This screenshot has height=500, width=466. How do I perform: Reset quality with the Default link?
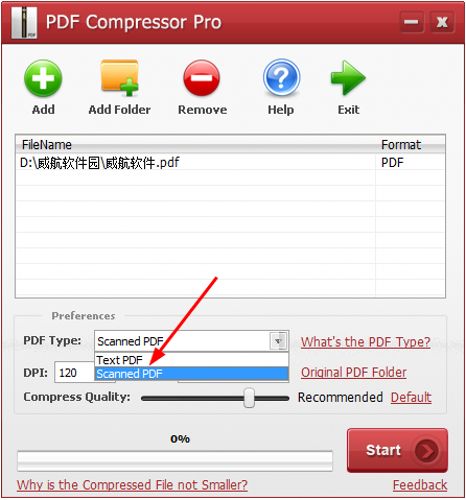(x=411, y=397)
